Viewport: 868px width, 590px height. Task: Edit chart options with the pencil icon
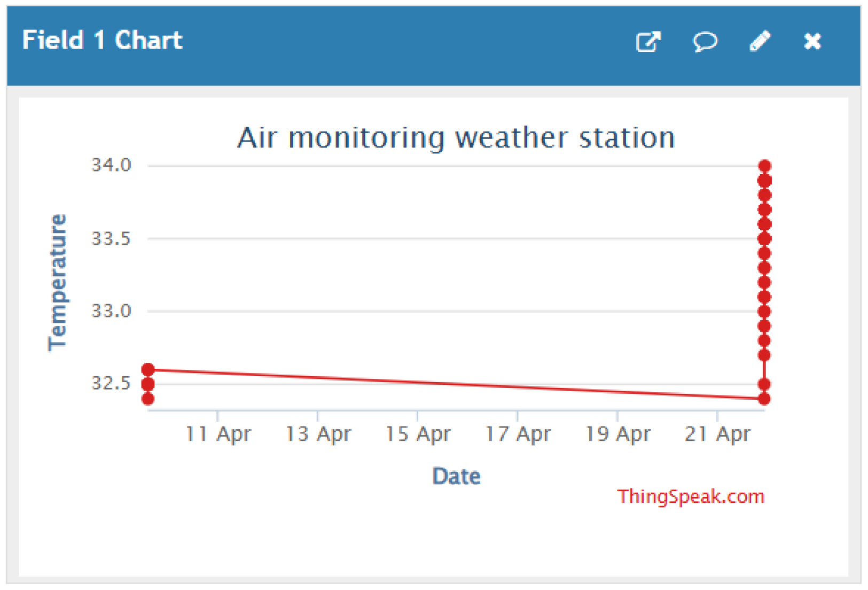click(x=760, y=41)
